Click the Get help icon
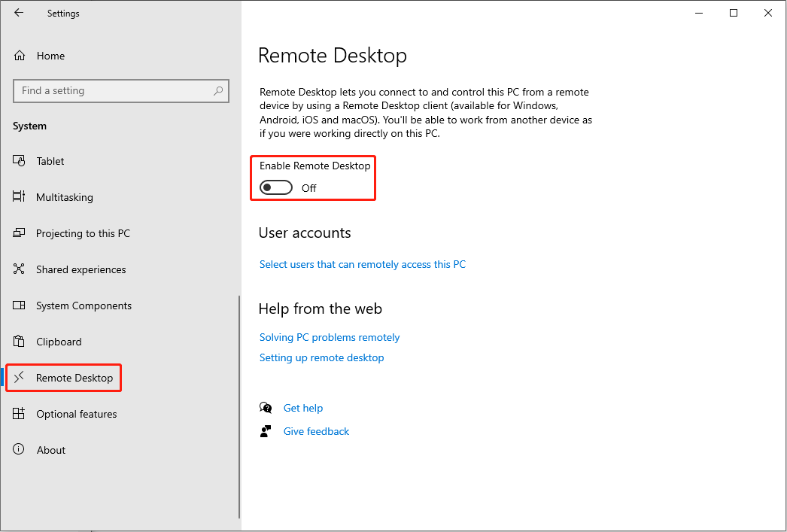Viewport: 787px width, 532px height. [x=266, y=407]
